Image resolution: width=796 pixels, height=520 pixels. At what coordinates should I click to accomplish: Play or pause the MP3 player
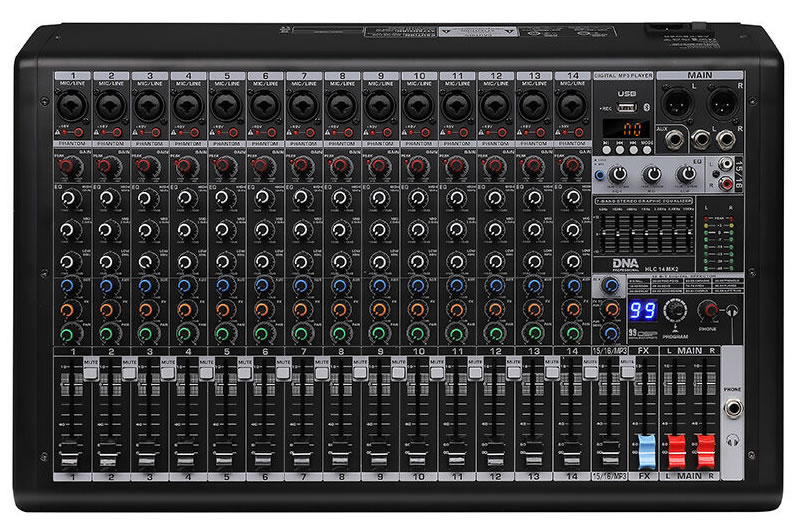point(607,150)
